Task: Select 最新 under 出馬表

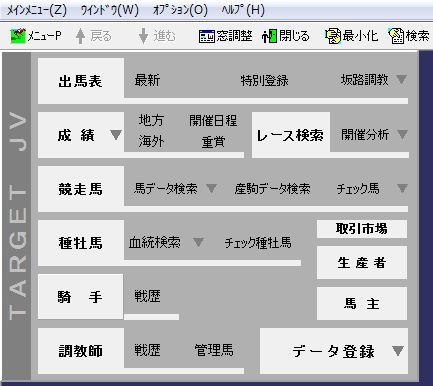Action: pos(147,80)
